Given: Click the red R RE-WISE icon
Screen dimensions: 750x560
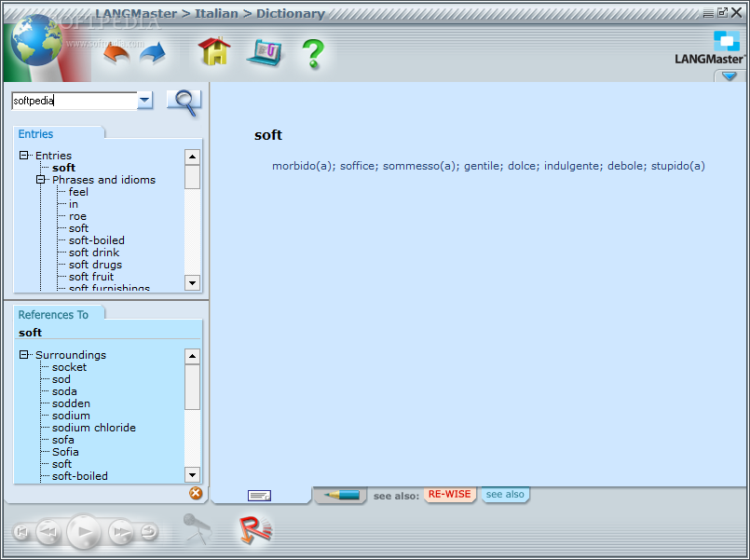Looking at the screenshot, I should (255, 529).
